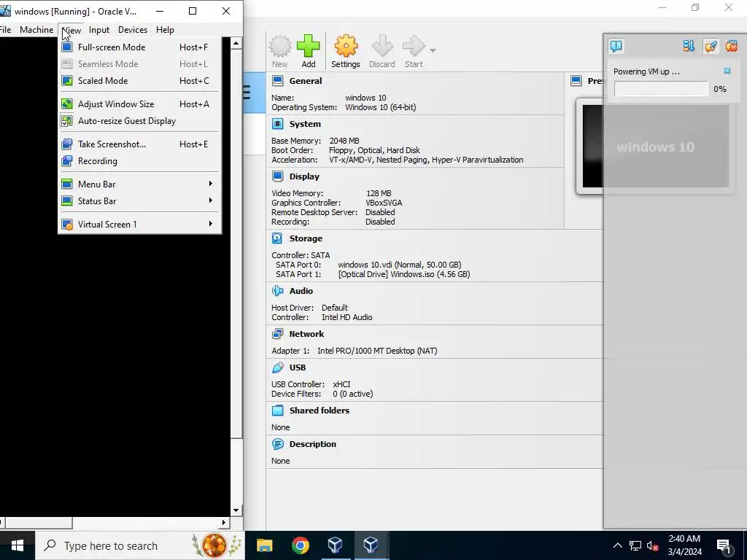Viewport: 747px width, 560px height.
Task: Click the remove all notifications icon
Action: tap(731, 46)
